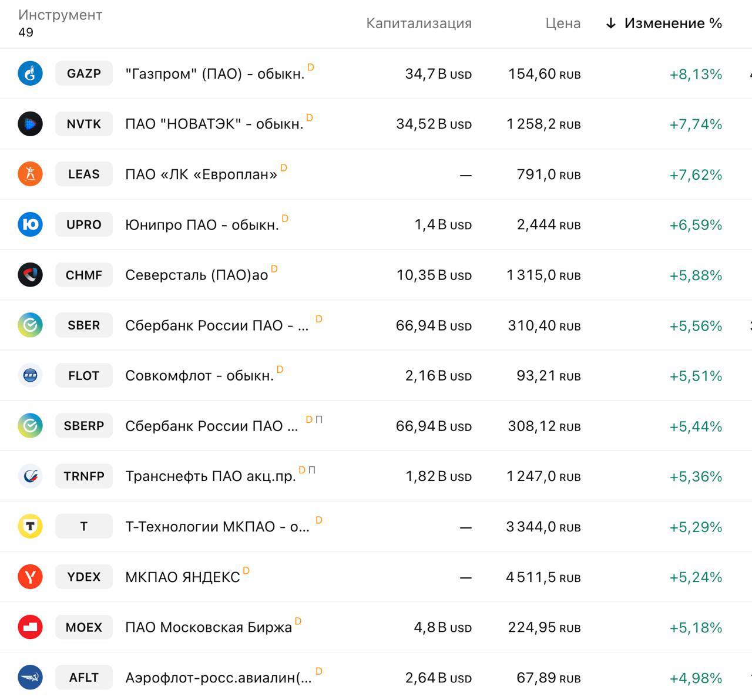
Task: Sort by Цена column header
Action: click(562, 23)
